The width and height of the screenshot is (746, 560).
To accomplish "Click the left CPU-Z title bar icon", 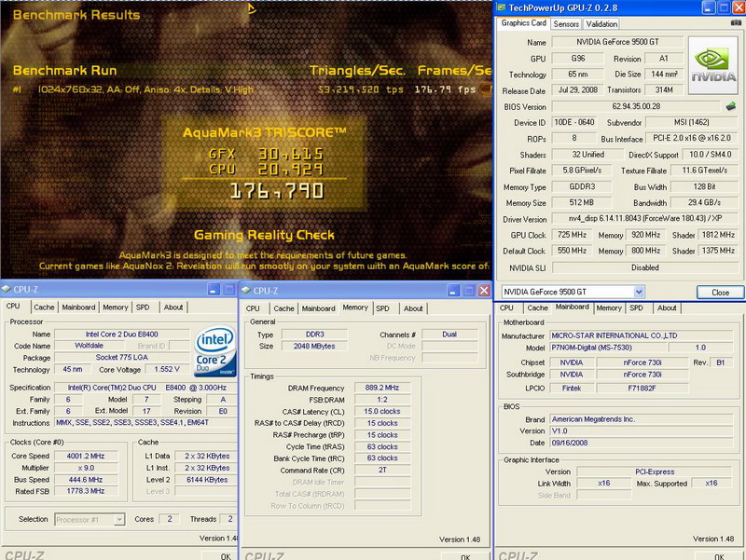I will pos(7,289).
